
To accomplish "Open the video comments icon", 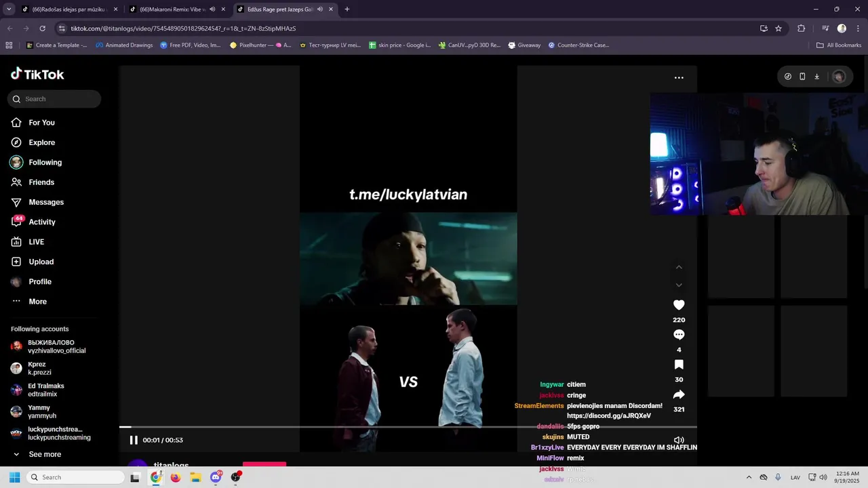I will tap(679, 335).
